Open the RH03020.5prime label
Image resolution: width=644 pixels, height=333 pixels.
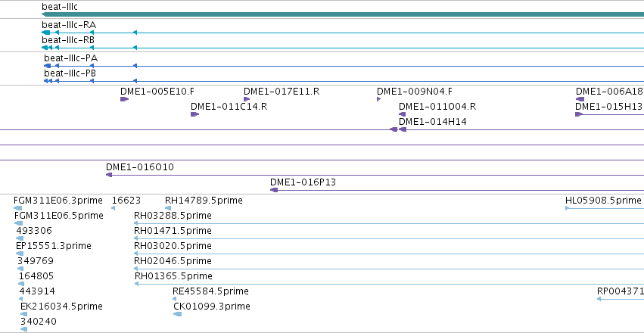(x=173, y=247)
